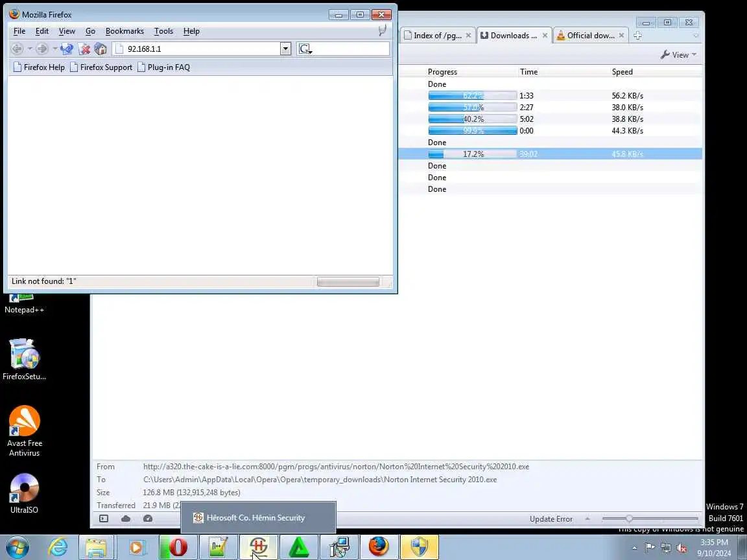Click the Forward arrow in Firefox toolbar

(x=42, y=49)
